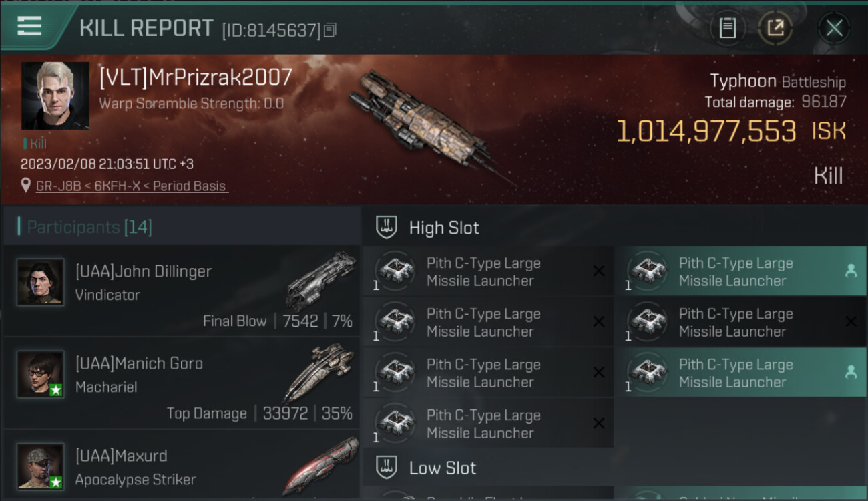Open John Dillinger's participant entry
This screenshot has width=868, height=501.
(182, 291)
